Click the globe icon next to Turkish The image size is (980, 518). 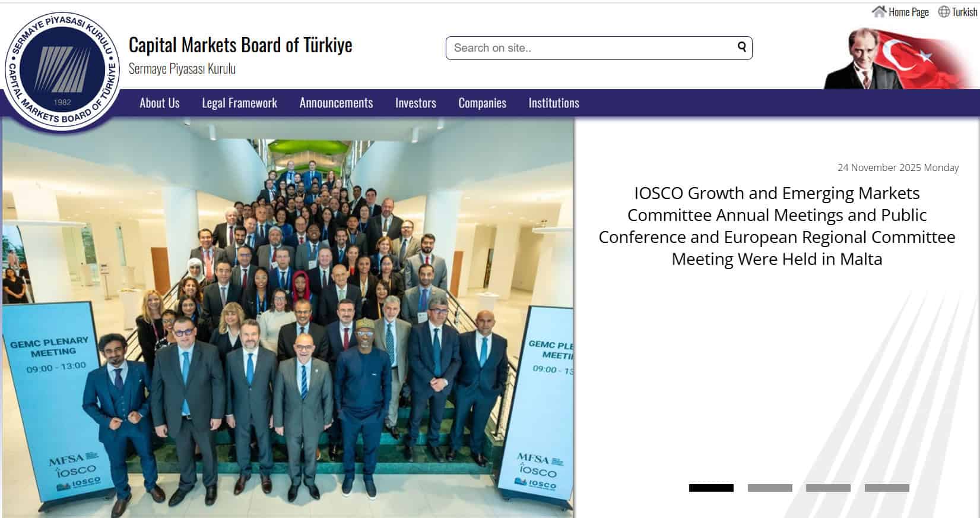[x=943, y=11]
